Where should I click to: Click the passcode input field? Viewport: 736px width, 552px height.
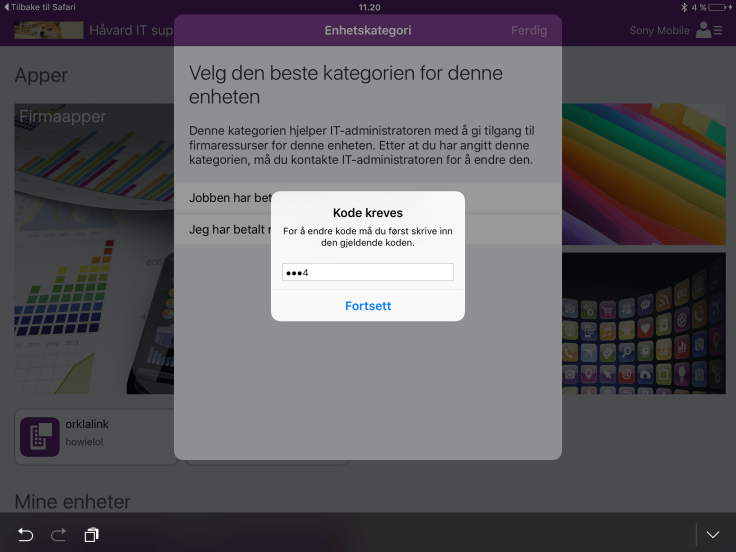pyautogui.click(x=368, y=272)
